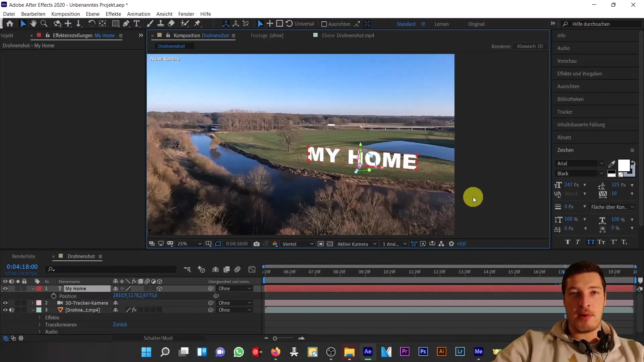Open the composition flowchart icon
644x362 pixels.
point(441,244)
